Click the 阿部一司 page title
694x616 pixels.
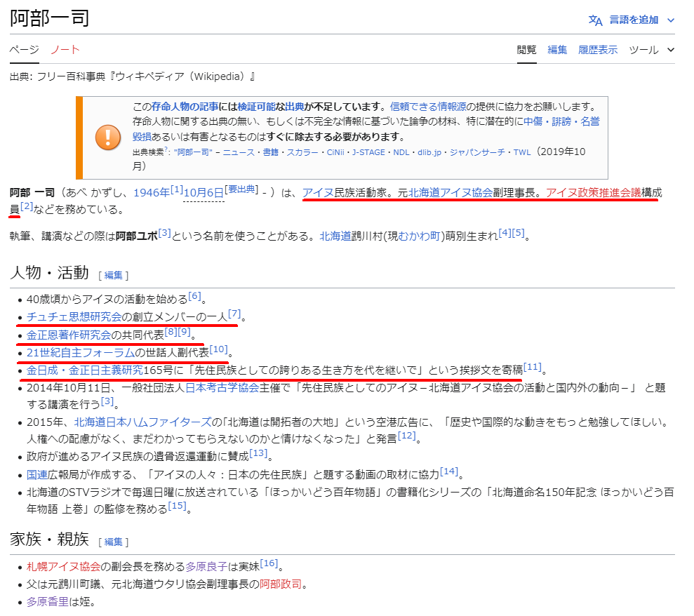click(x=50, y=18)
